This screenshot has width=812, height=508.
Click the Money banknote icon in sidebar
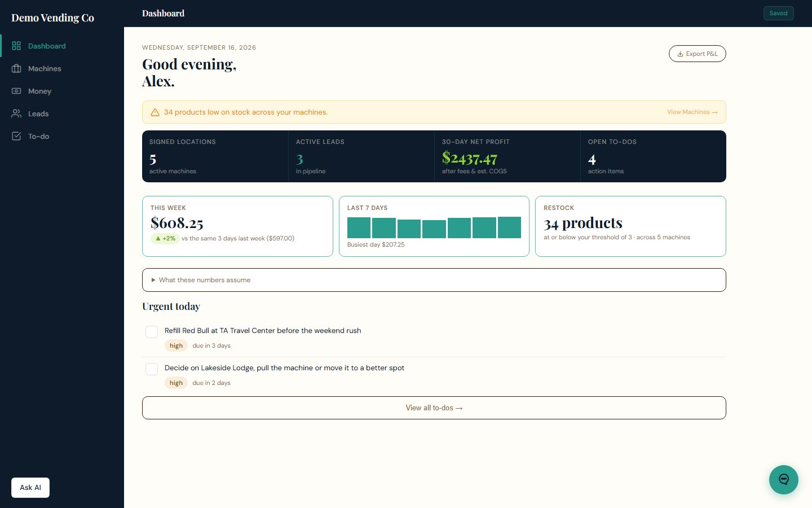pyautogui.click(x=16, y=91)
